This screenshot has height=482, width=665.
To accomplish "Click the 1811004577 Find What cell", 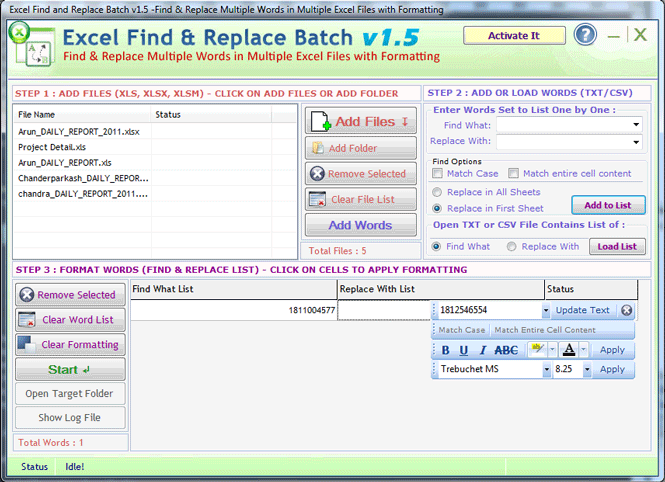I will click(x=234, y=310).
